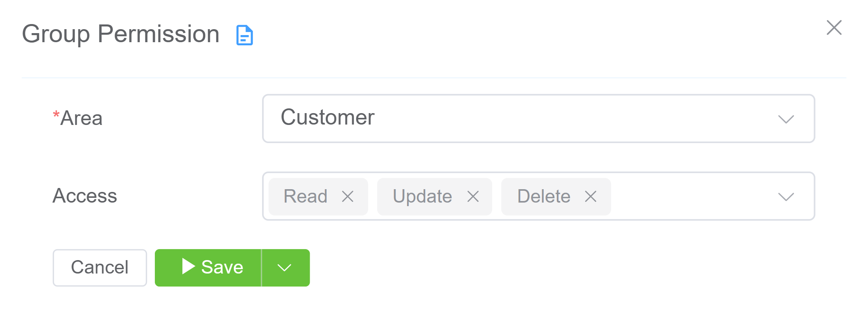Remove the Read access tag

(348, 196)
